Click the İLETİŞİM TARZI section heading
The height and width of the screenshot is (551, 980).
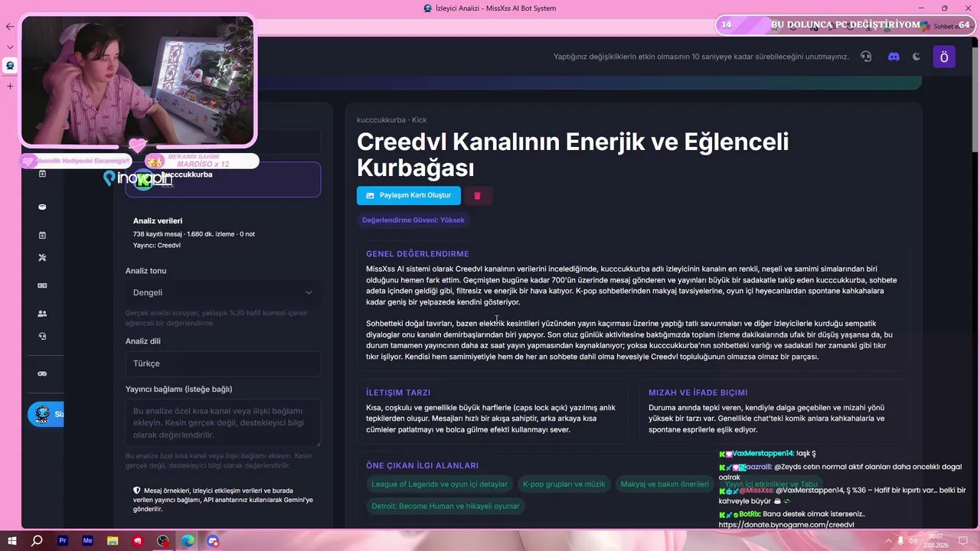pos(398,393)
